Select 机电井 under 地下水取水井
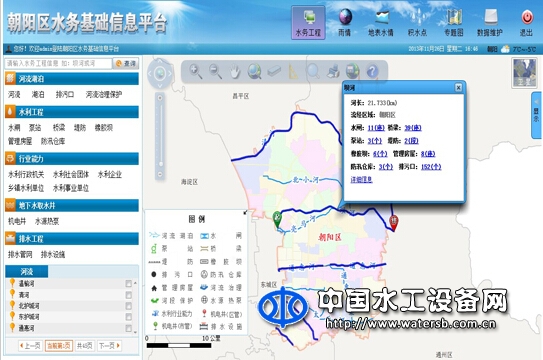 coord(17,221)
